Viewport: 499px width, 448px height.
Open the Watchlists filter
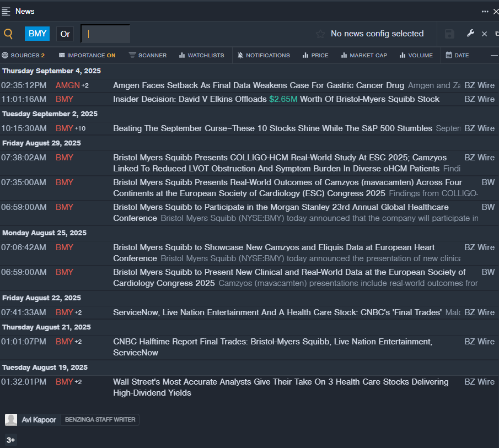coord(201,55)
